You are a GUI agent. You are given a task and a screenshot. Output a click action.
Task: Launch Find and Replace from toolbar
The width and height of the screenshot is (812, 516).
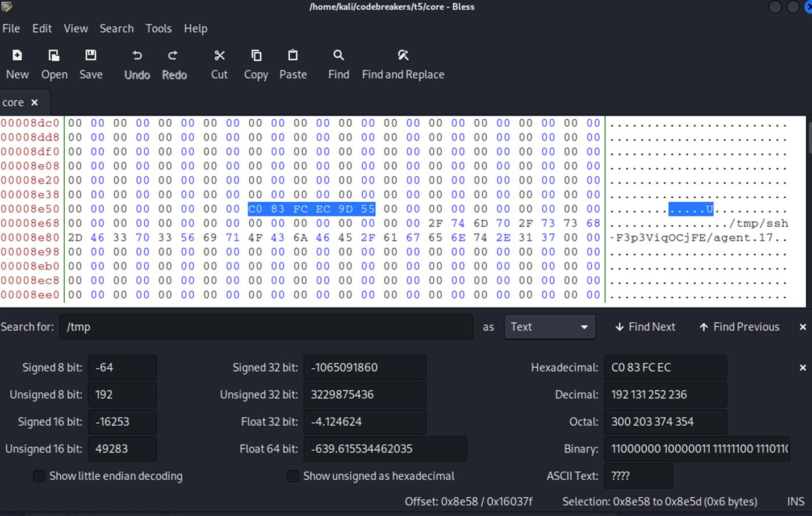[403, 56]
